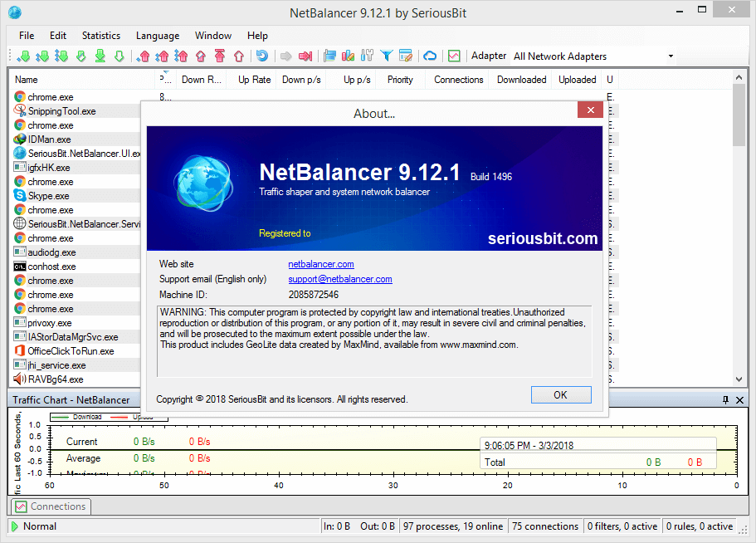This screenshot has height=543, width=756.
Task: Click the process list scrollbar down arrow
Action: point(739,379)
